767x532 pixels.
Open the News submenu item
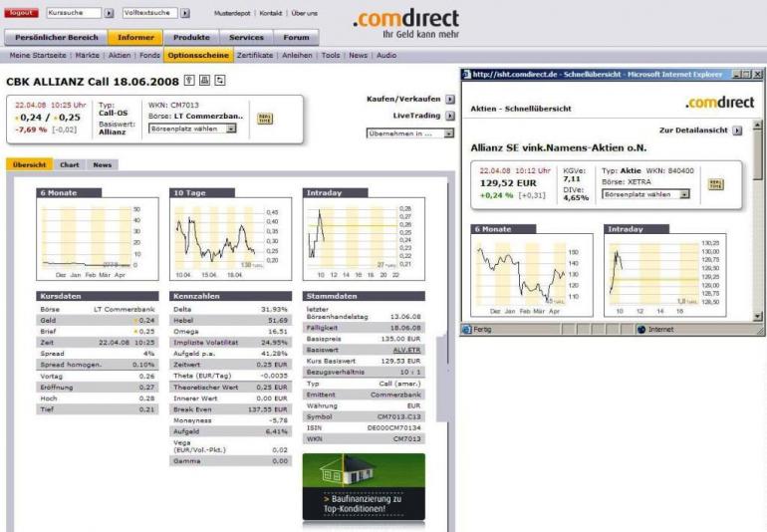click(x=358, y=56)
